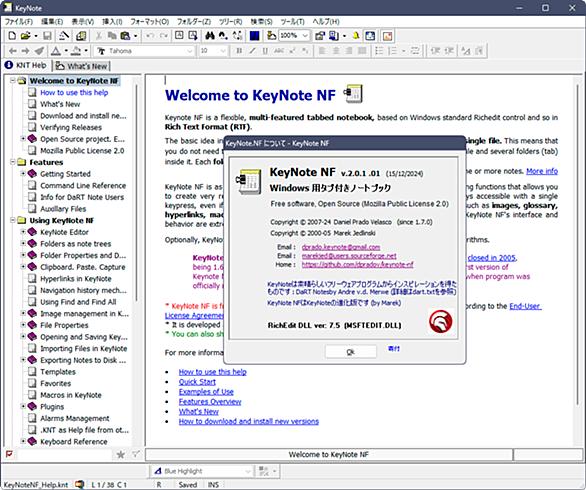Create a new file with the toolbar icon
The image size is (586, 490).
pos(12,36)
